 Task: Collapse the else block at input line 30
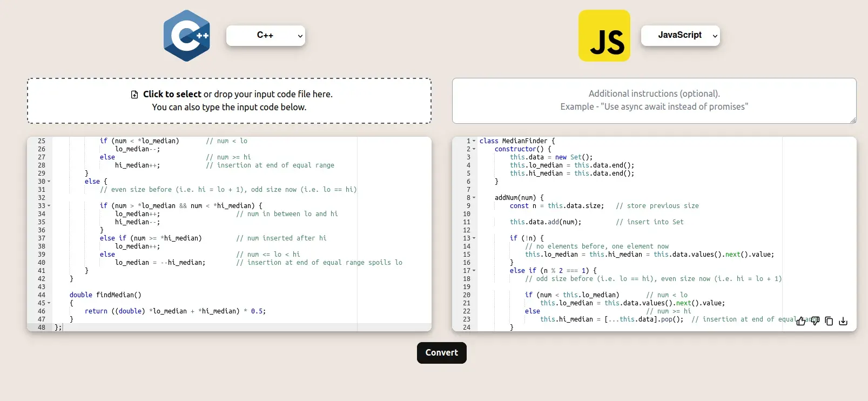49,182
